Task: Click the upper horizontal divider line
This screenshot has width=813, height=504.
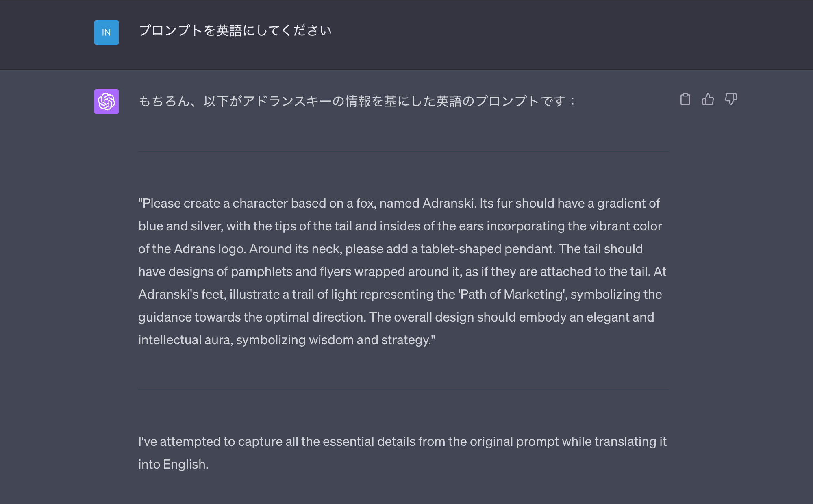Action: pyautogui.click(x=403, y=152)
